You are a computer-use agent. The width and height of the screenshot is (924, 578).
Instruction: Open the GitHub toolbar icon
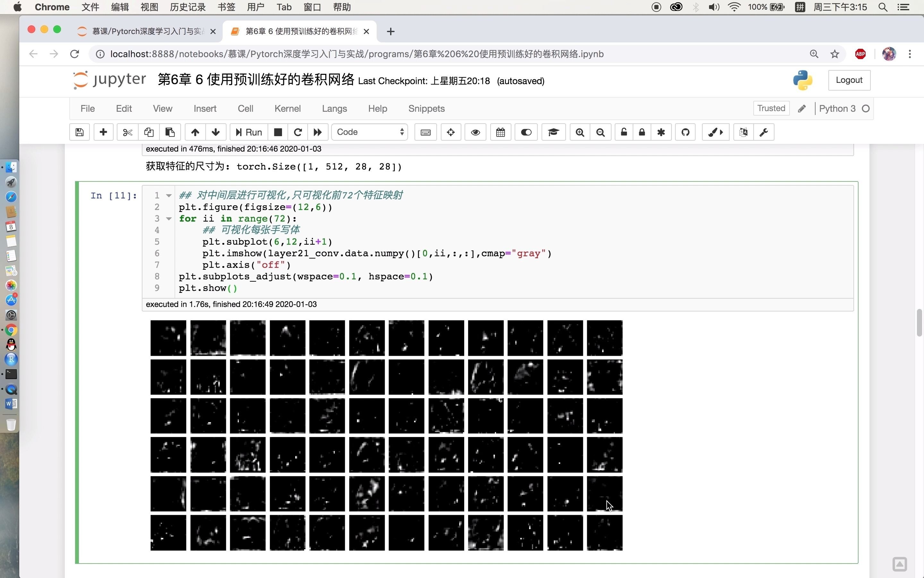pyautogui.click(x=685, y=132)
